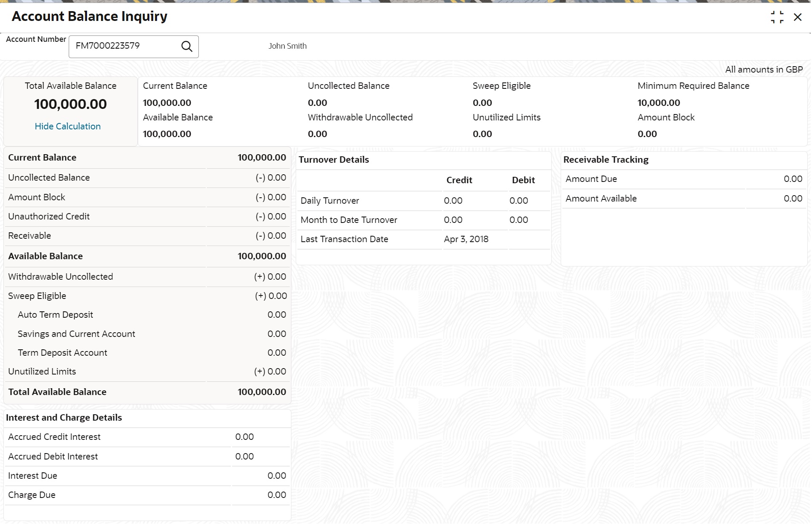The width and height of the screenshot is (812, 524).
Task: Click the Receivable Tracking heading
Action: coord(606,160)
